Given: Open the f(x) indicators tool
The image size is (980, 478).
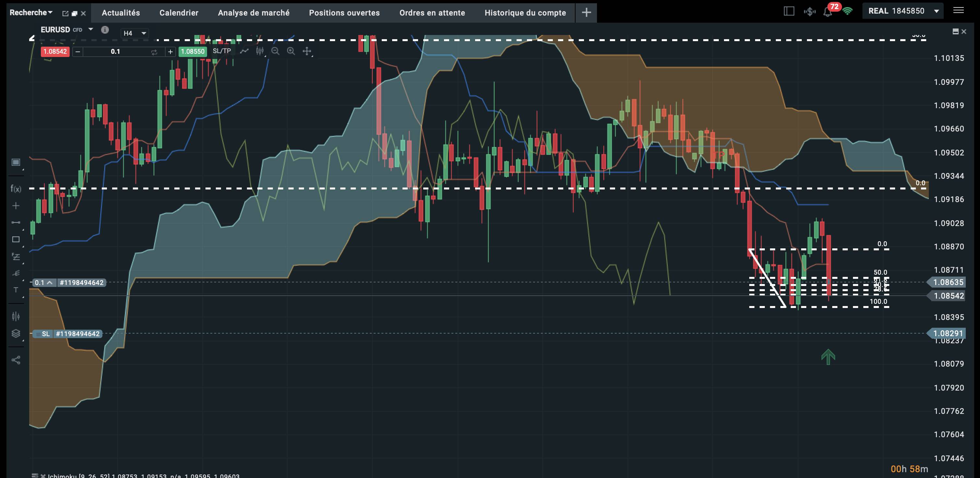Looking at the screenshot, I should tap(16, 188).
